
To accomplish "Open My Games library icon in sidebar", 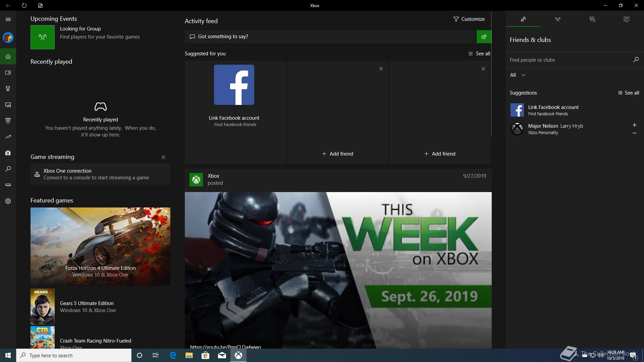I will (8, 72).
